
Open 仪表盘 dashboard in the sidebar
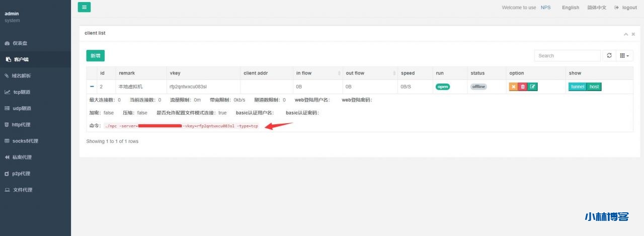click(x=20, y=43)
